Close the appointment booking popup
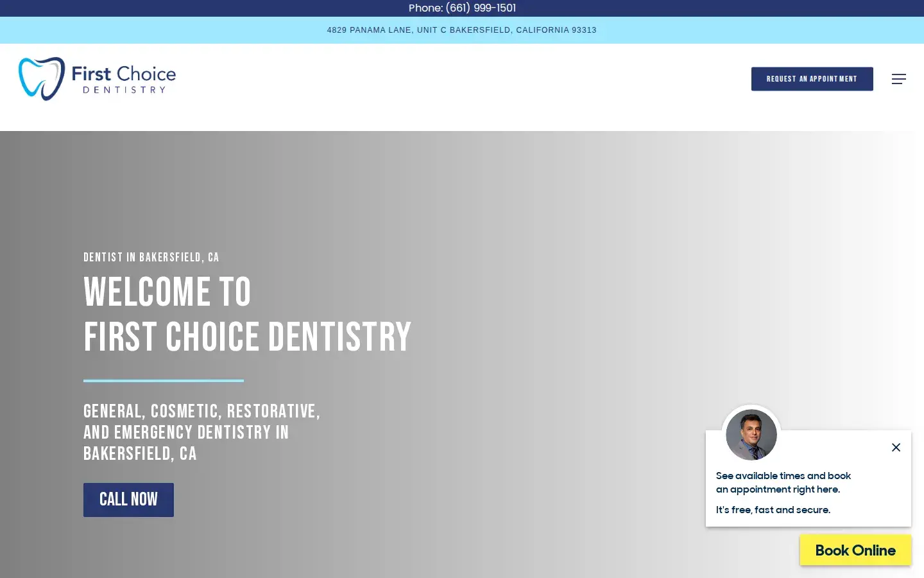This screenshot has width=924, height=578. [896, 448]
